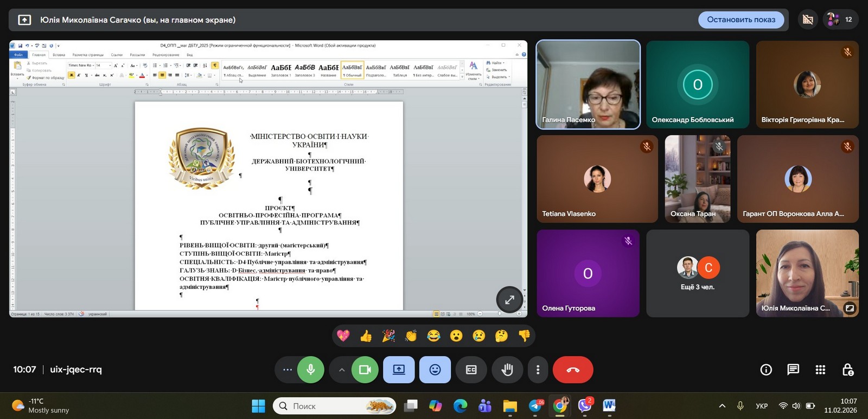
Task: Click the Остановить показ button
Action: point(741,20)
